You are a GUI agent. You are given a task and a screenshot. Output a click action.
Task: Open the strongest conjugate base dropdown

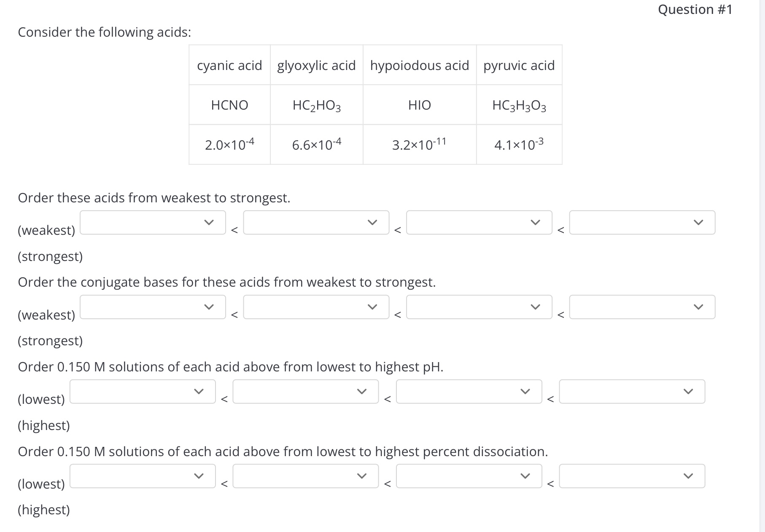641,307
